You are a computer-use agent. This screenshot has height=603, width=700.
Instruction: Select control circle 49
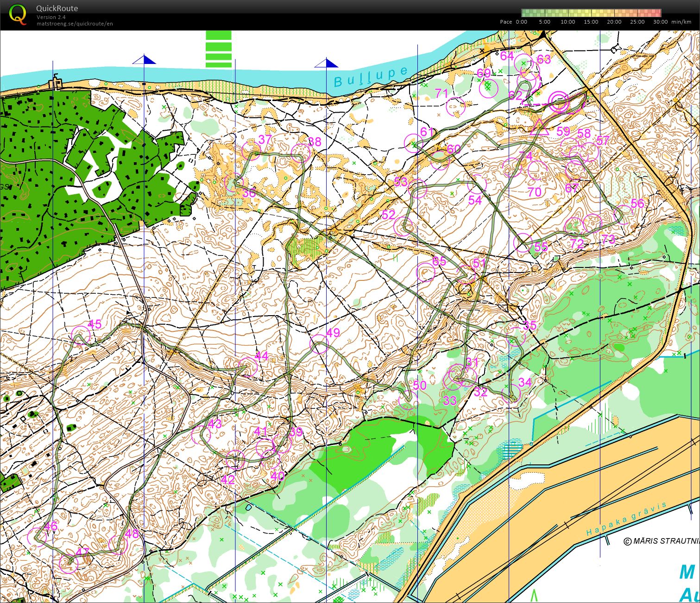pyautogui.click(x=319, y=343)
